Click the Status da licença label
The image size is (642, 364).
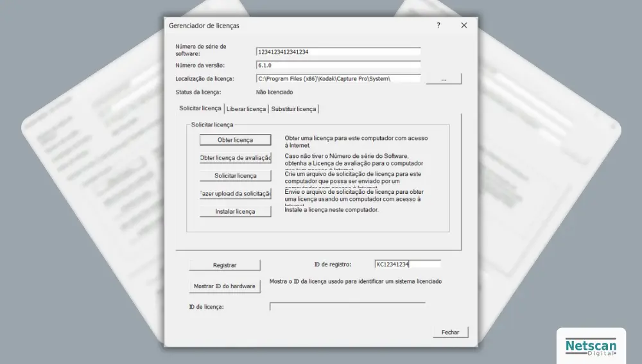(x=198, y=92)
